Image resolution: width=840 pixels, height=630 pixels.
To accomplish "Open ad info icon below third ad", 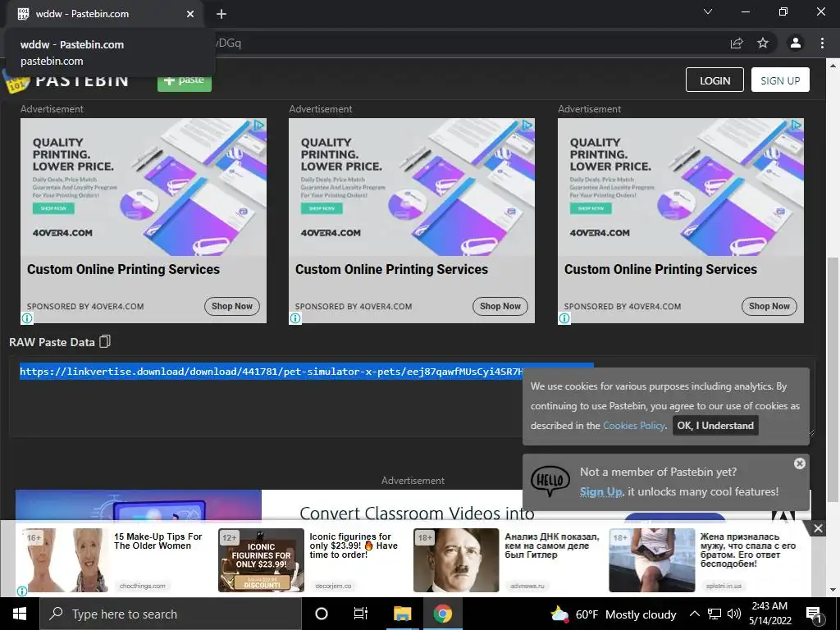I will pyautogui.click(x=564, y=318).
